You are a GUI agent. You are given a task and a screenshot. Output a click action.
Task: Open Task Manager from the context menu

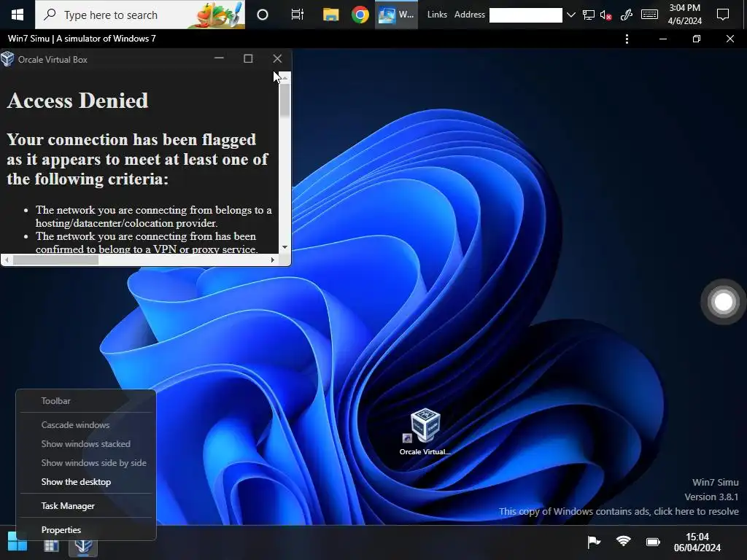pyautogui.click(x=86, y=506)
